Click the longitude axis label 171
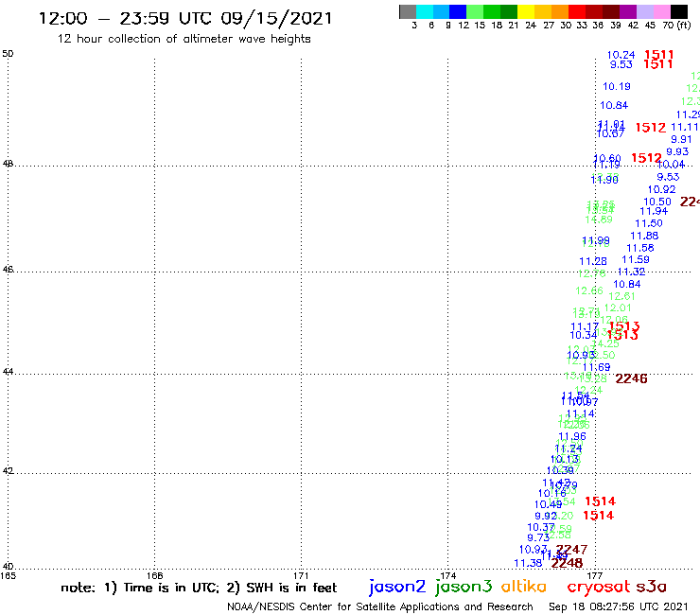 [302, 575]
